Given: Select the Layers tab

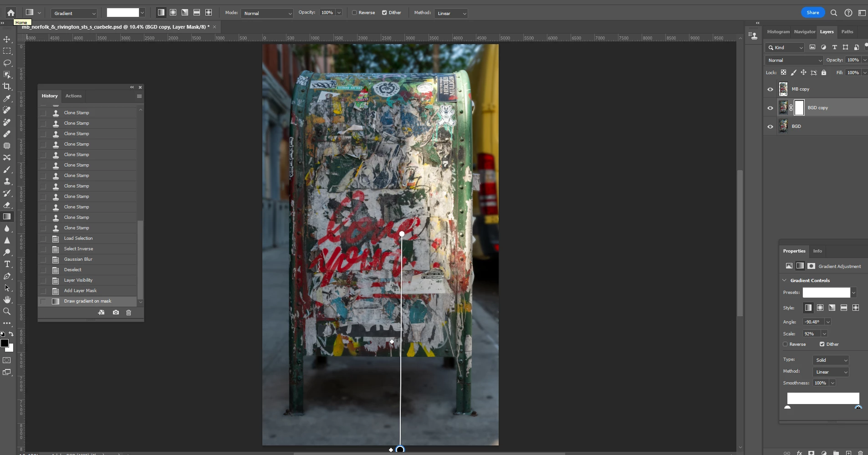Looking at the screenshot, I should click(x=827, y=31).
